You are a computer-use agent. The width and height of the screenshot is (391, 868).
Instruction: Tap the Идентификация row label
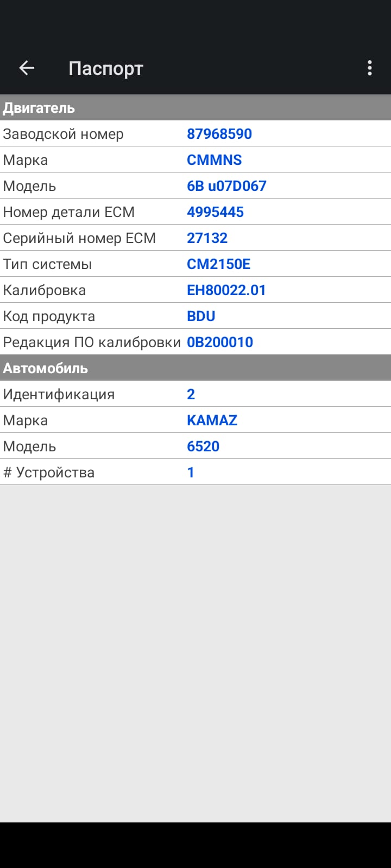tap(59, 394)
